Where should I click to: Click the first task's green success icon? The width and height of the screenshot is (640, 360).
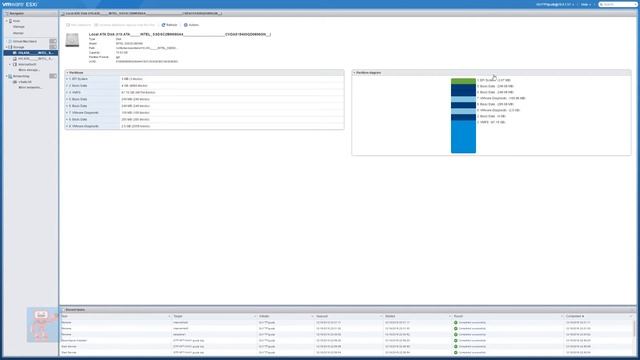(456, 322)
